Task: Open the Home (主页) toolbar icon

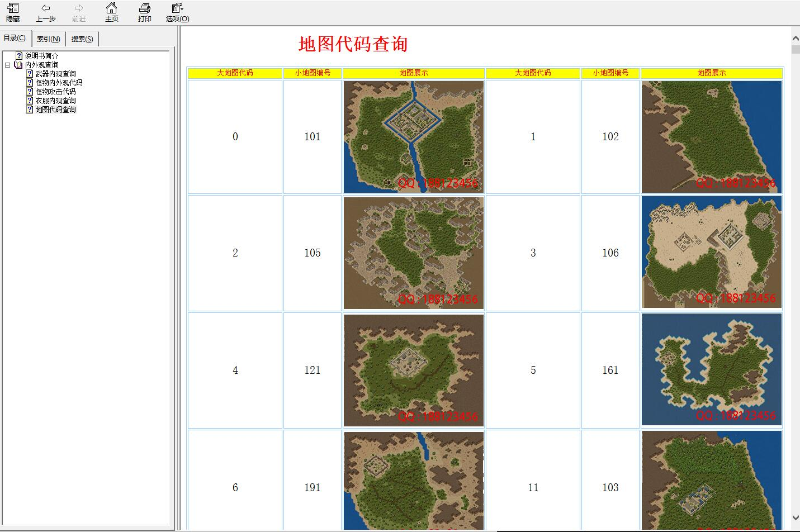Action: pyautogui.click(x=112, y=8)
